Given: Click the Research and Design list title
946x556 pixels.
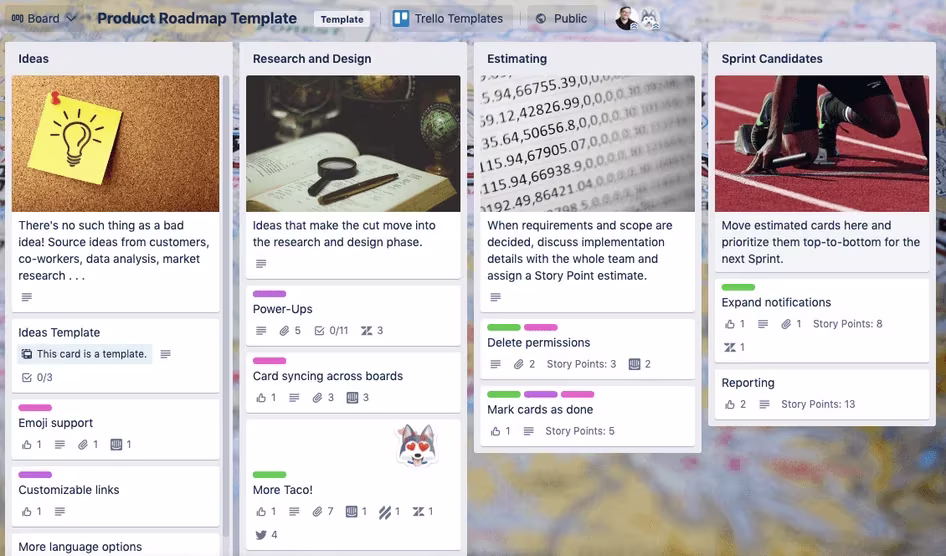Looking at the screenshot, I should click(312, 59).
